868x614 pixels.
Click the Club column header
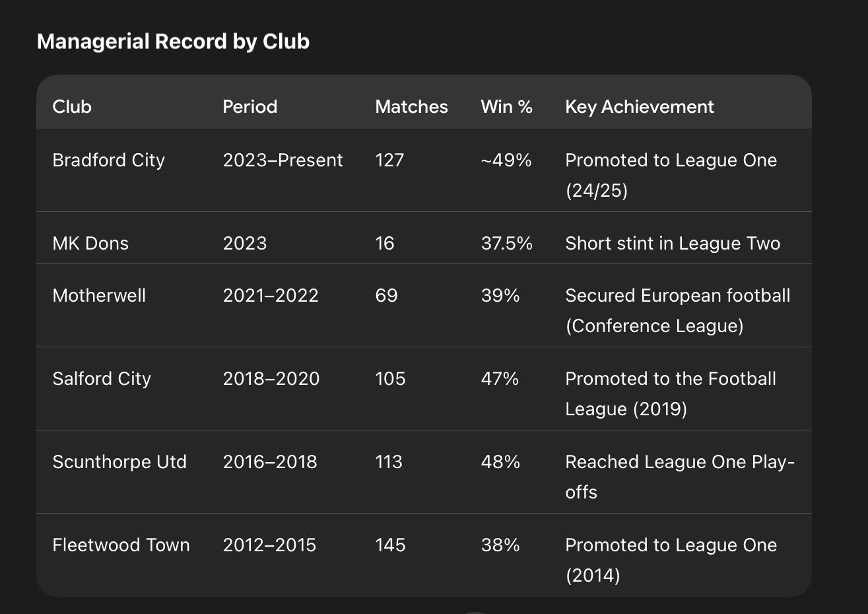click(72, 107)
